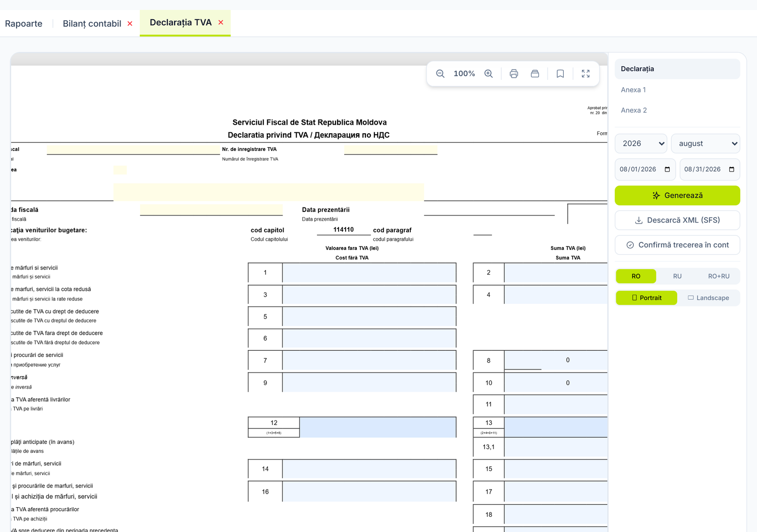Viewport: 757px width, 532px height.
Task: Click the Nr. de inregistrare TVA field
Action: tap(391, 149)
